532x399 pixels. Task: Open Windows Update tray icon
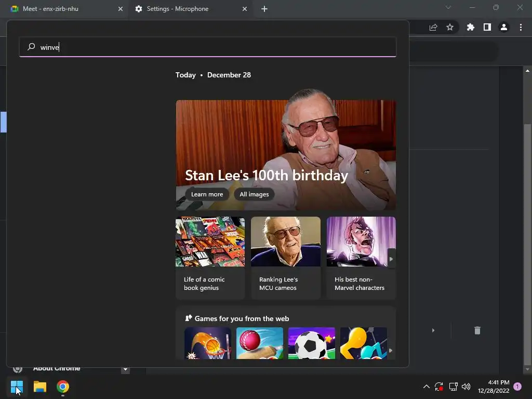pos(438,387)
